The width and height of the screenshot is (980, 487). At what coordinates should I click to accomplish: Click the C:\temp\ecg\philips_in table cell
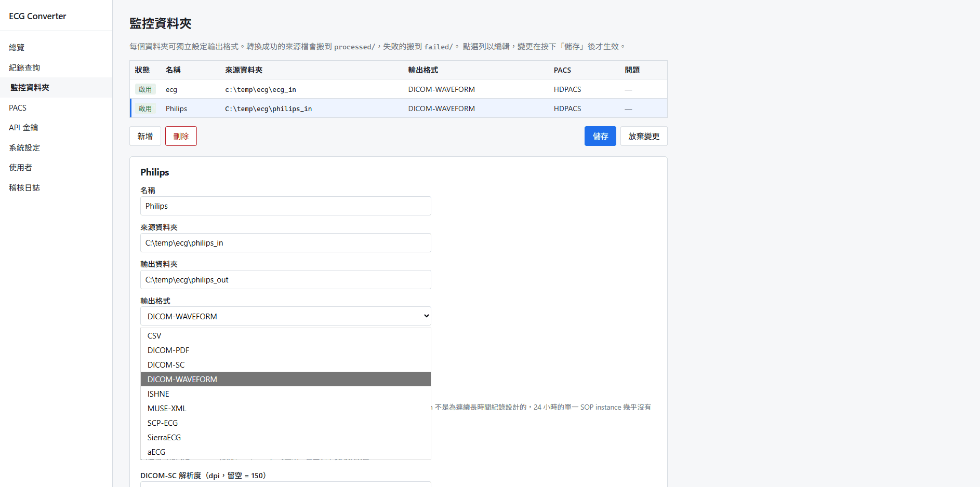[268, 109]
